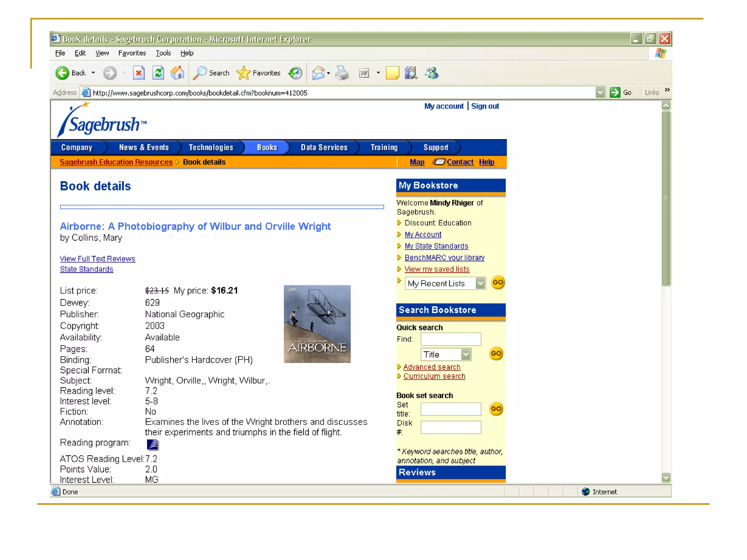Viewport: 747px width, 560px height.
Task: Open the address bar history dropdown
Action: 600,93
